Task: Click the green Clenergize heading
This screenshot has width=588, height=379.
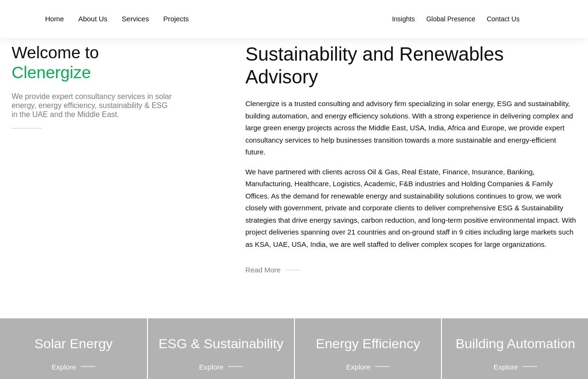Action: click(x=51, y=72)
